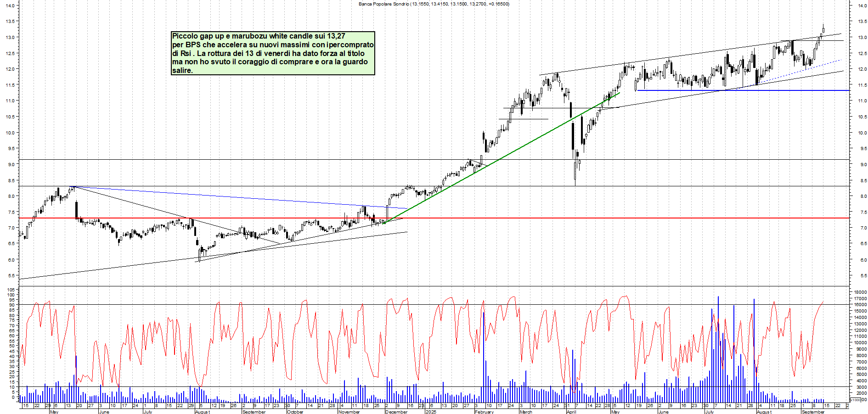
Task: Click the 90 label on the RSI scale
Action: (x=11, y=305)
